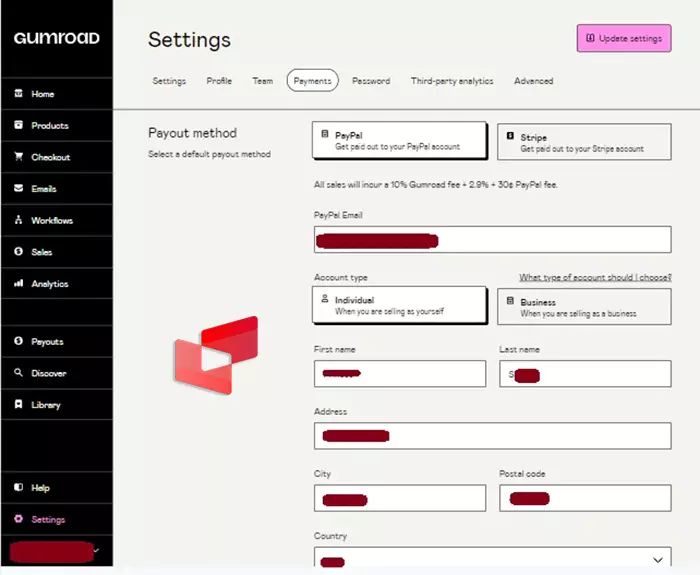Image resolution: width=700 pixels, height=575 pixels.
Task: Open Workflows text in the sidebar
Action: click(52, 221)
